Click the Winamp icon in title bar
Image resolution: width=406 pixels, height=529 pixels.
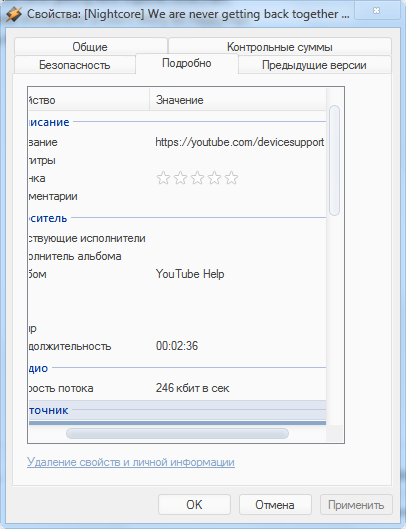[14, 15]
